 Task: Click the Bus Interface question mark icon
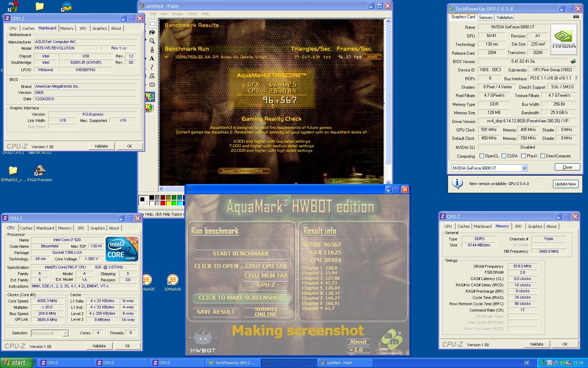pos(576,78)
